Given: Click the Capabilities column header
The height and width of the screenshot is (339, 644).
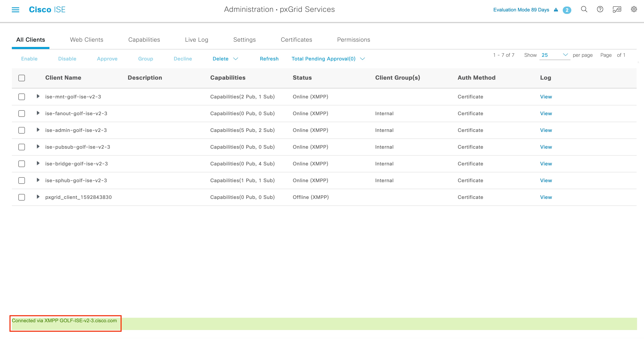Looking at the screenshot, I should pos(228,78).
